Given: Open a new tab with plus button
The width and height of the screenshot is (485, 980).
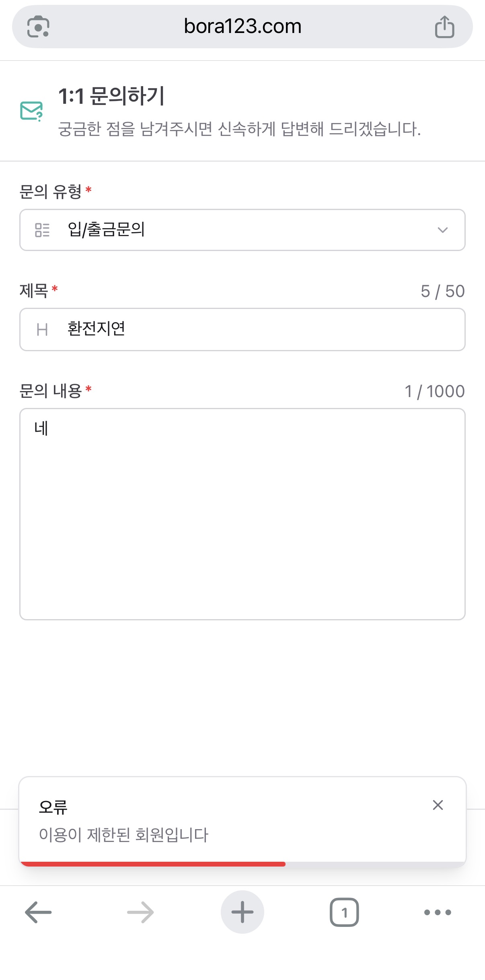Looking at the screenshot, I should click(x=242, y=912).
